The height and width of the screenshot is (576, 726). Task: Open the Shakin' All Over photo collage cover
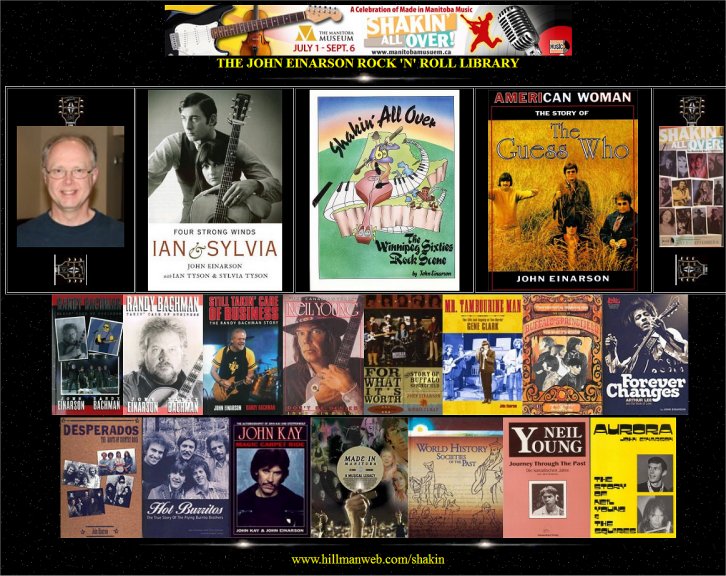click(x=691, y=186)
